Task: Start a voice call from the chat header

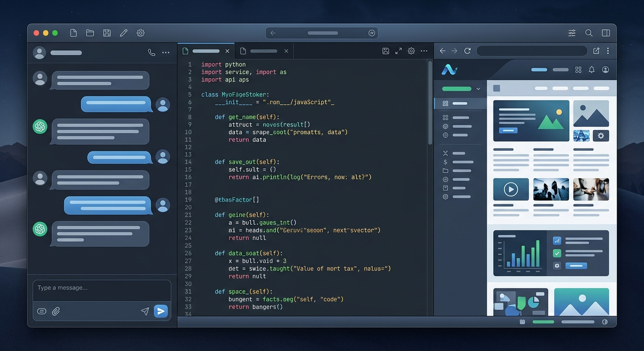Action: (151, 53)
